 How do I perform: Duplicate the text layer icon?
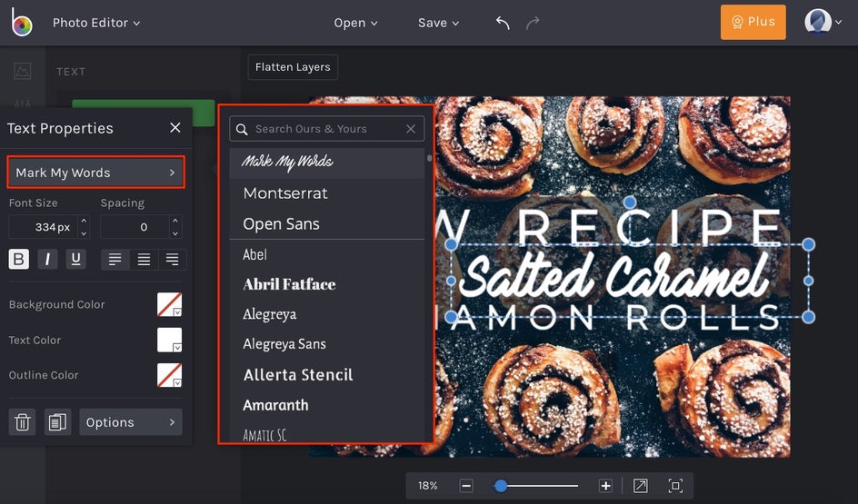coord(57,422)
